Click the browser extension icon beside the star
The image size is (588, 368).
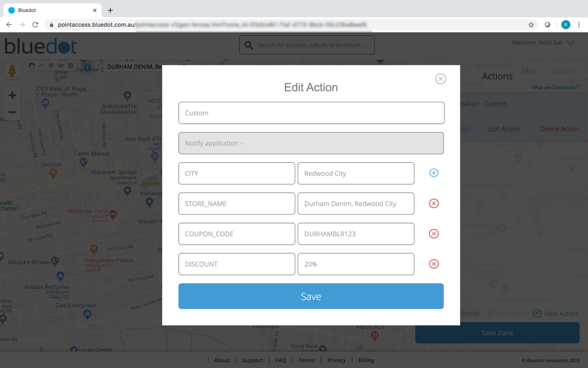[548, 25]
